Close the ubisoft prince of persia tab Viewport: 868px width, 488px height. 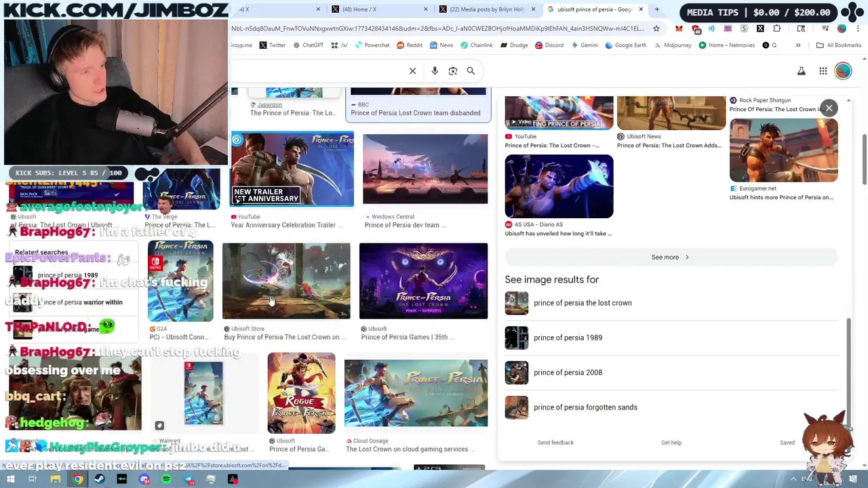tap(641, 9)
